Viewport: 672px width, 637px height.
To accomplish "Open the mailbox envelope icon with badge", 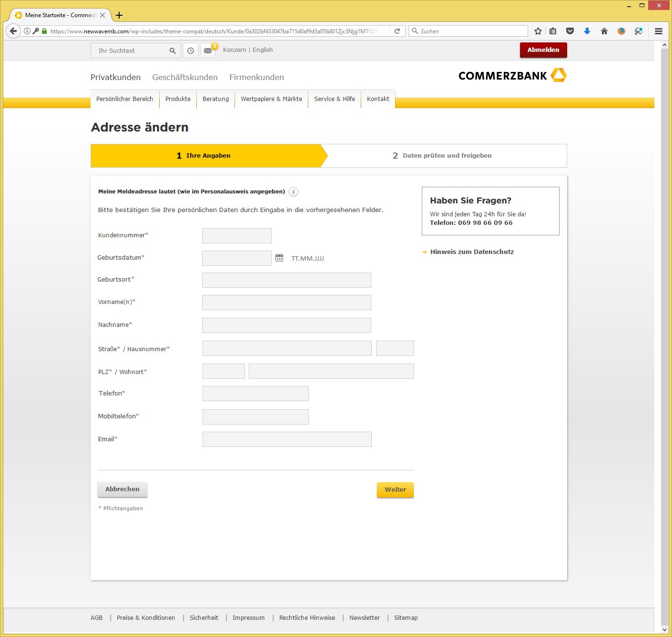I will click(x=208, y=51).
